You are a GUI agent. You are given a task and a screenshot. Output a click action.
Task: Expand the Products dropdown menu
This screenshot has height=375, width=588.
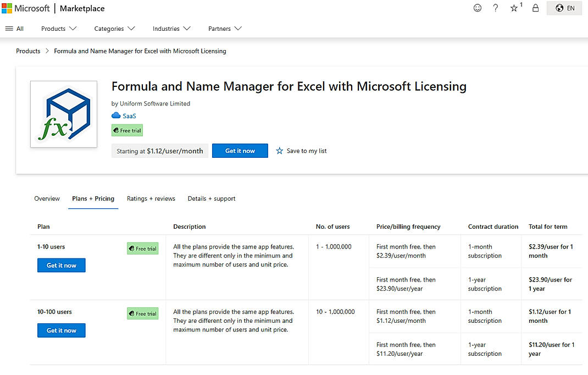click(x=59, y=29)
